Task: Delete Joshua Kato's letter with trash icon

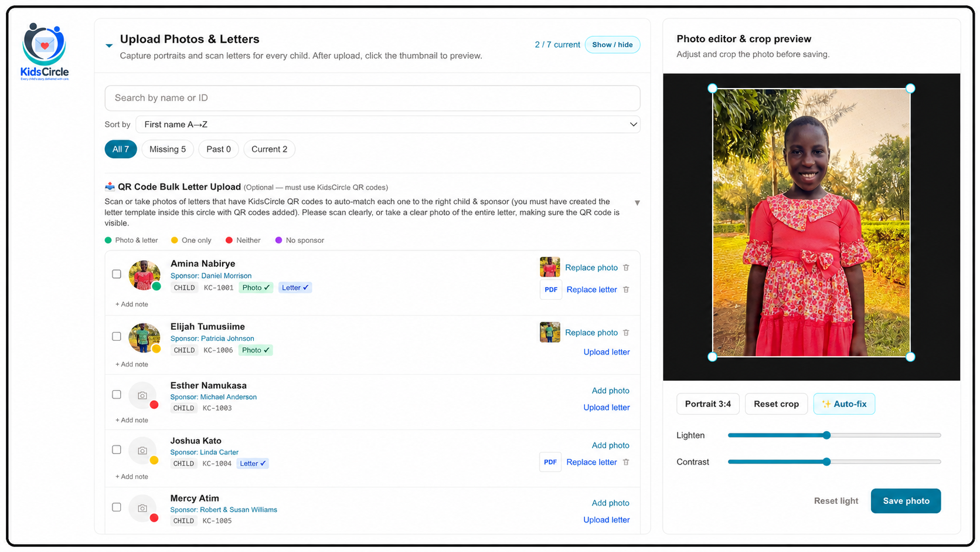Action: 626,462
